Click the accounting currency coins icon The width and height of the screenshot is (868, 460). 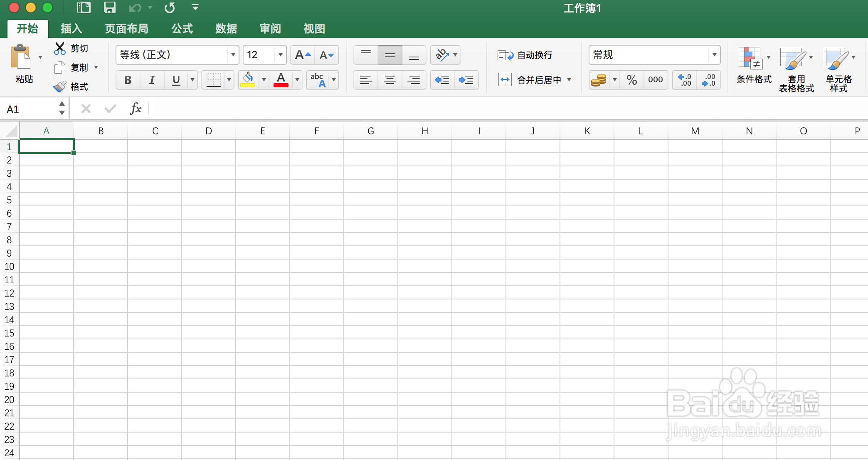[x=599, y=80]
